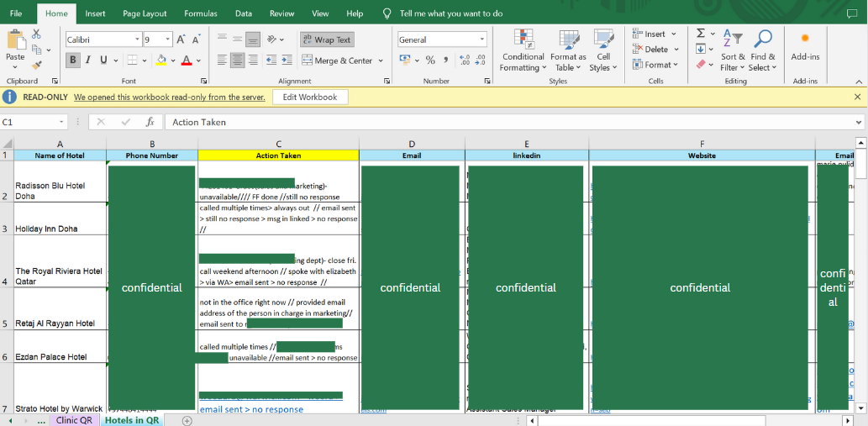Screen dimensions: 868x426
Task: Click the AutoSum sigma icon
Action: coord(700,34)
